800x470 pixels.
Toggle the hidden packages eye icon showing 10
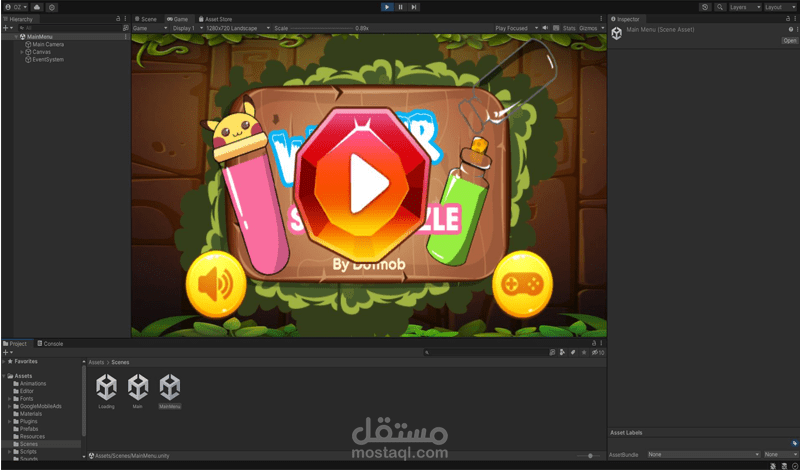tap(598, 353)
